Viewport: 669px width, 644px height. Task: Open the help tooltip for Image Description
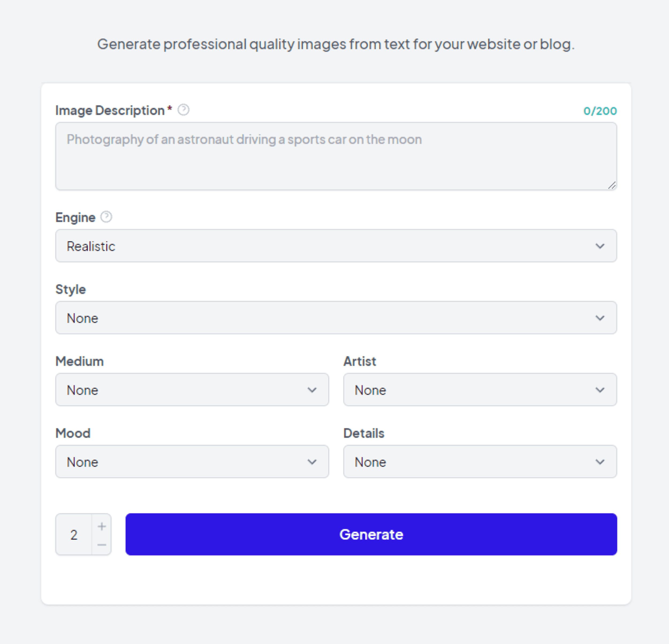pos(184,110)
